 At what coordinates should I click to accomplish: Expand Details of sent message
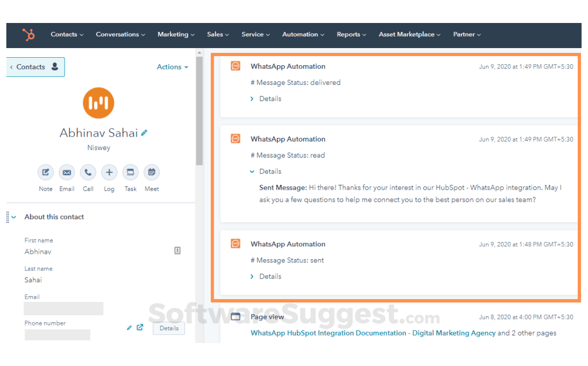tap(266, 276)
